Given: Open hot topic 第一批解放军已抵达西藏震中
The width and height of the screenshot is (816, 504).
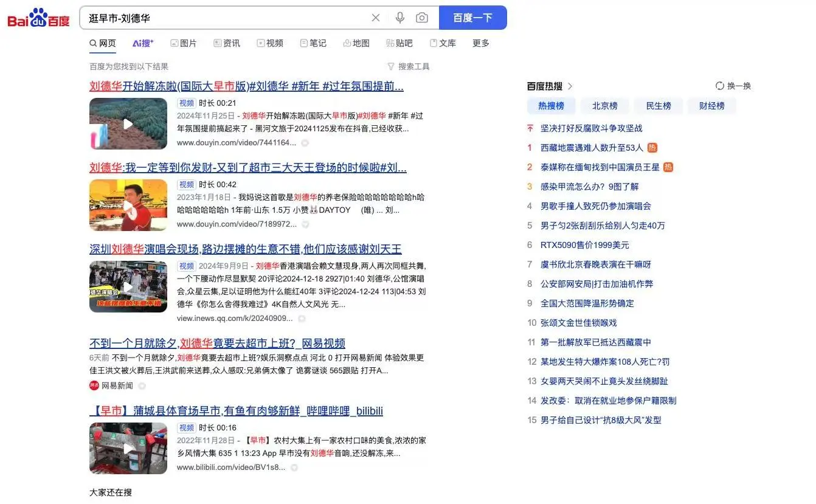Looking at the screenshot, I should 596,342.
